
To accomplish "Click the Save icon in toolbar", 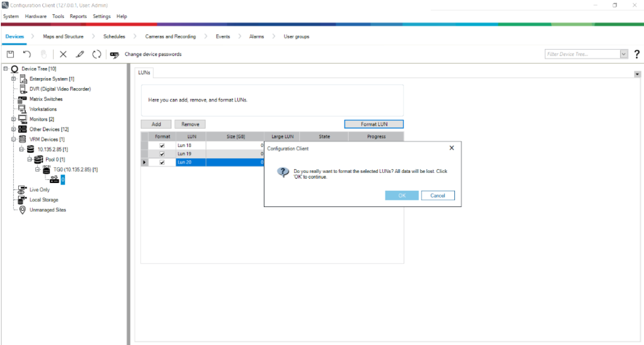I will click(11, 54).
